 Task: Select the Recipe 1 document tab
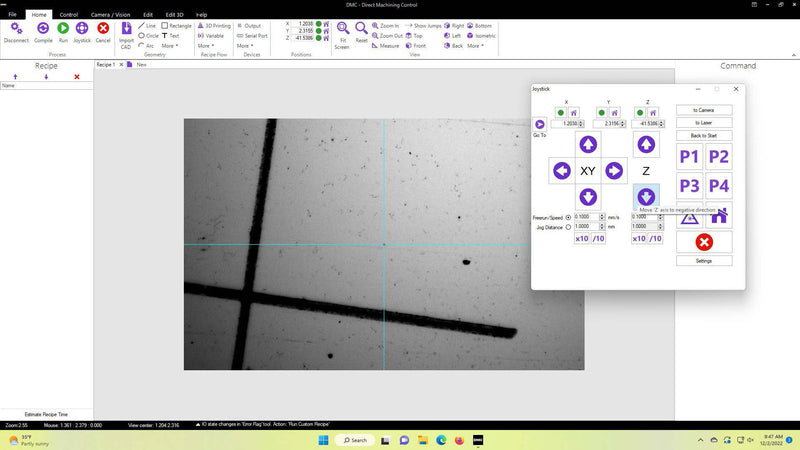[x=106, y=65]
